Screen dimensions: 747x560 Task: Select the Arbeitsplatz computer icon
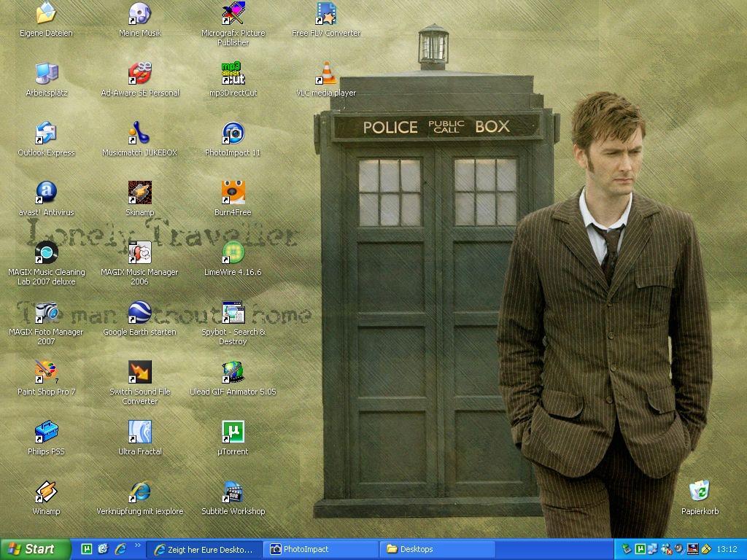[x=46, y=74]
